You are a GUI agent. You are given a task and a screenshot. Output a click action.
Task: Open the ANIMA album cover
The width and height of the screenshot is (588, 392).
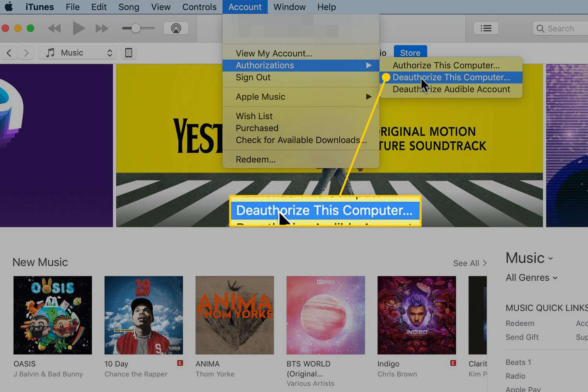(234, 315)
